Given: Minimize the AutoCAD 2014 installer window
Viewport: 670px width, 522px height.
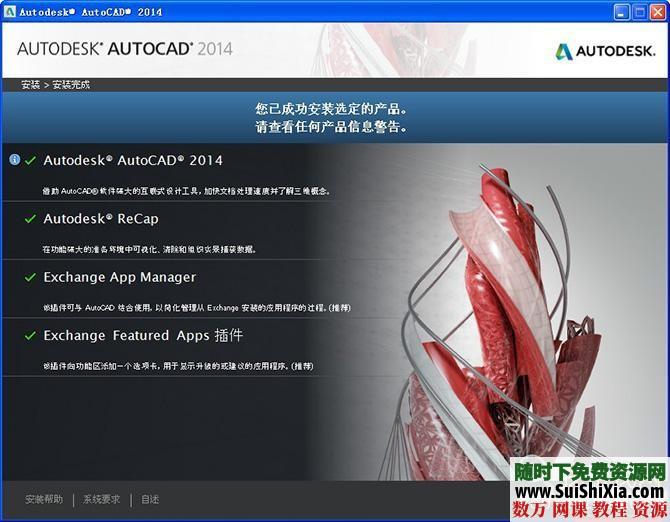Looking at the screenshot, I should [622, 12].
